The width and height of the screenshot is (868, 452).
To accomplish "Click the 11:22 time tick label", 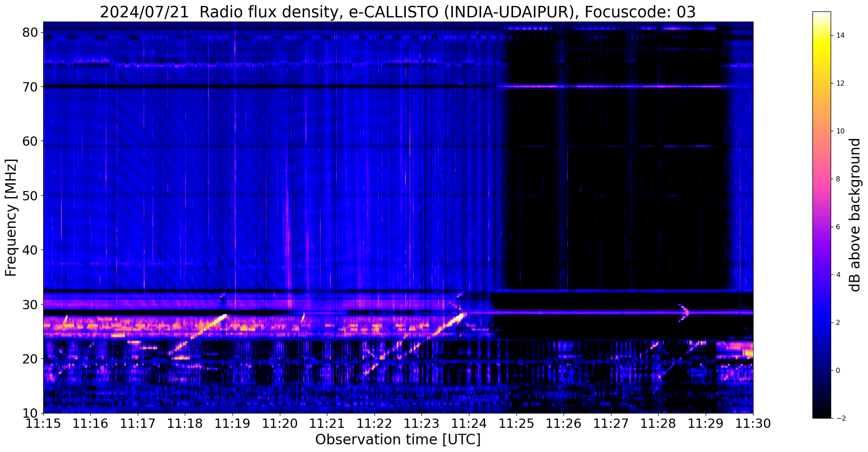I will [374, 423].
